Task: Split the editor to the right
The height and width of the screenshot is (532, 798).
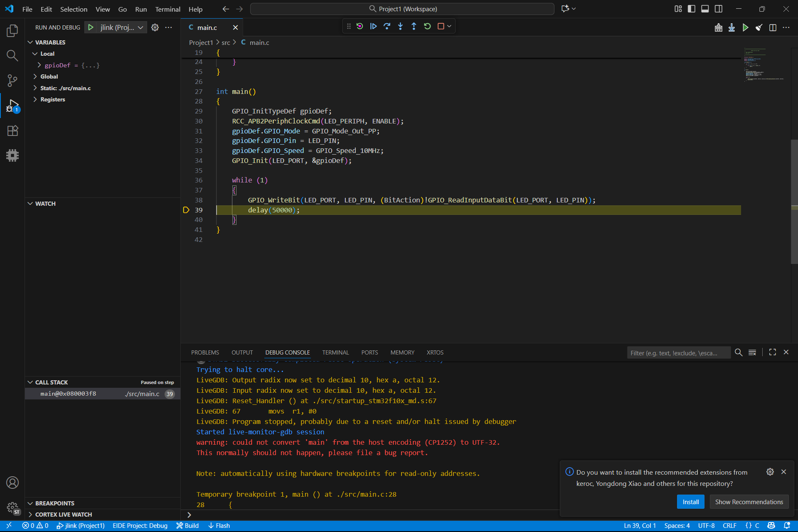Action: (773, 27)
